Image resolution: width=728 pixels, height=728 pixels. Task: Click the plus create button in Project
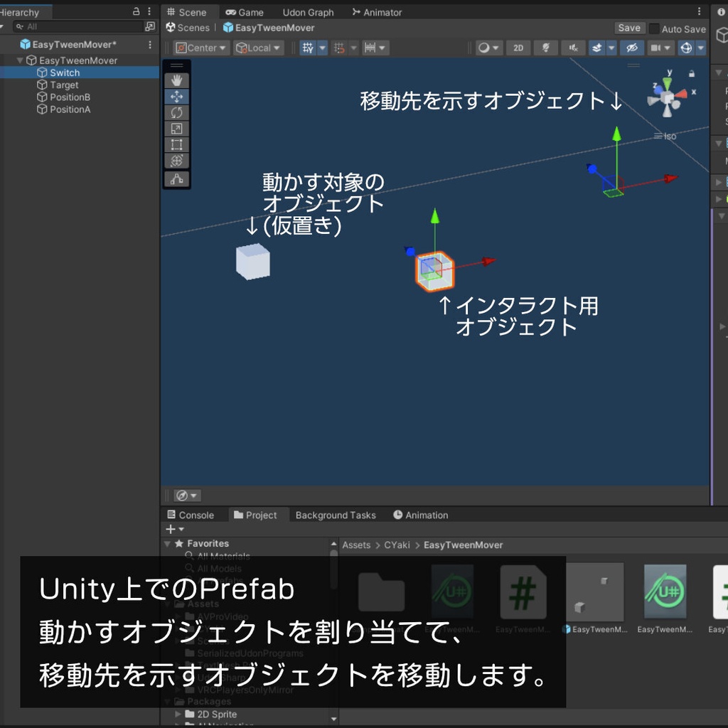(x=171, y=529)
